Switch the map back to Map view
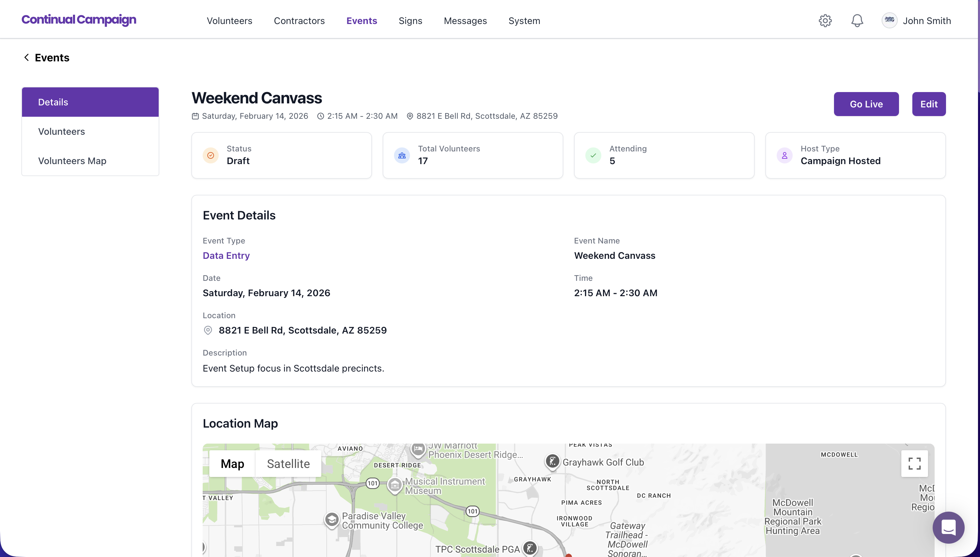 point(232,463)
